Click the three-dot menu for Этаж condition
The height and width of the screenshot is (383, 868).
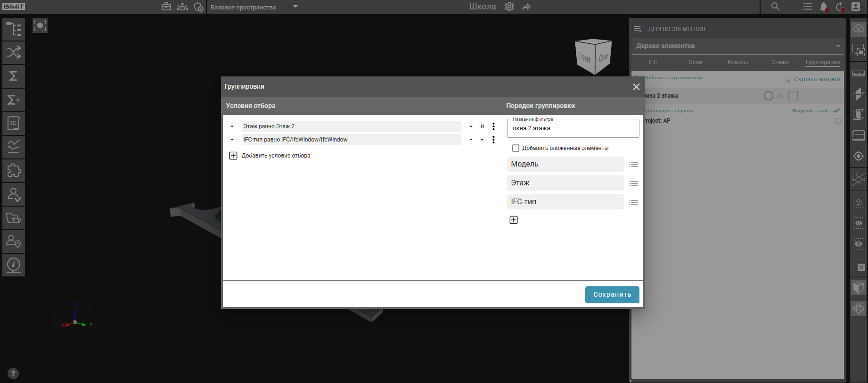click(x=493, y=126)
